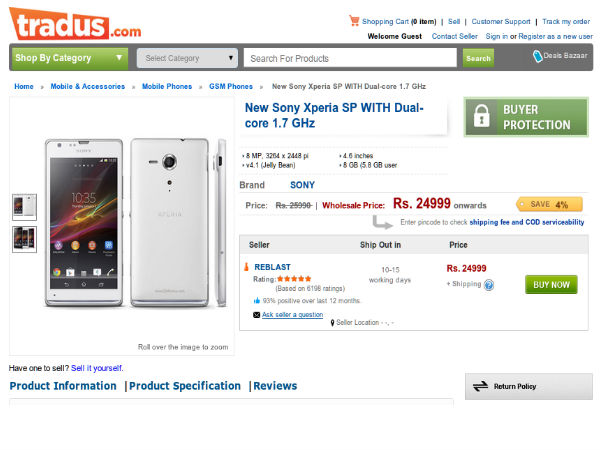This screenshot has height=450, width=600.
Task: Click the thumbs-up positive feedback icon
Action: 256,300
